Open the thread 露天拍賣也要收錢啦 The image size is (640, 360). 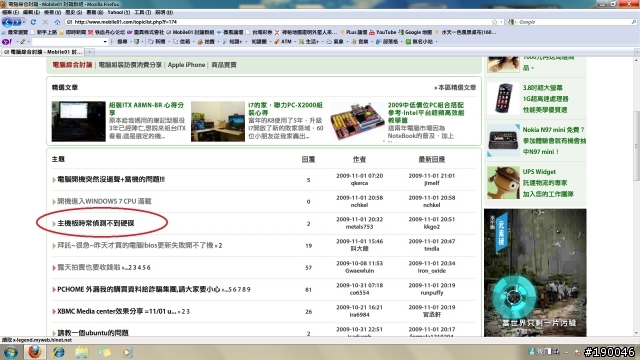pos(89,267)
